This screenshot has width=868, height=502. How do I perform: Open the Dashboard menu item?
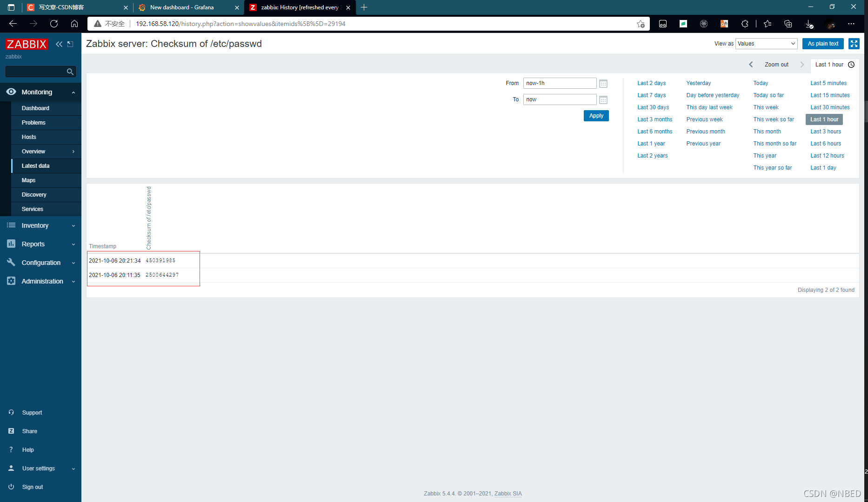tap(46, 108)
